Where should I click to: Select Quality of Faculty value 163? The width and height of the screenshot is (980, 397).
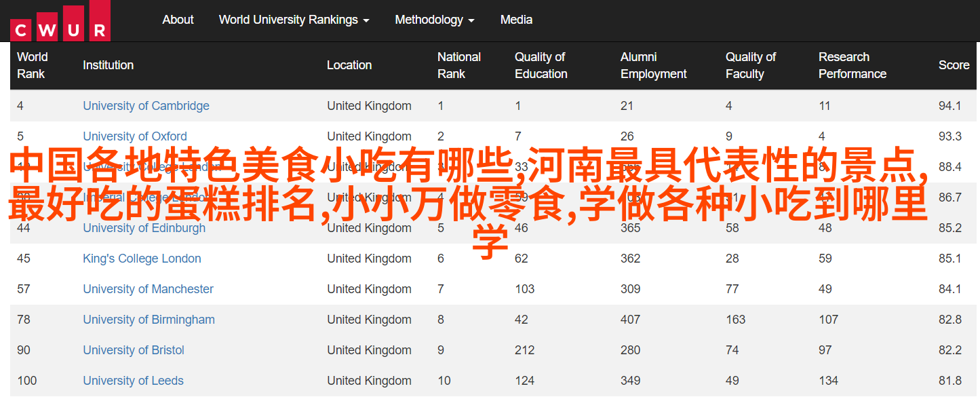(736, 320)
